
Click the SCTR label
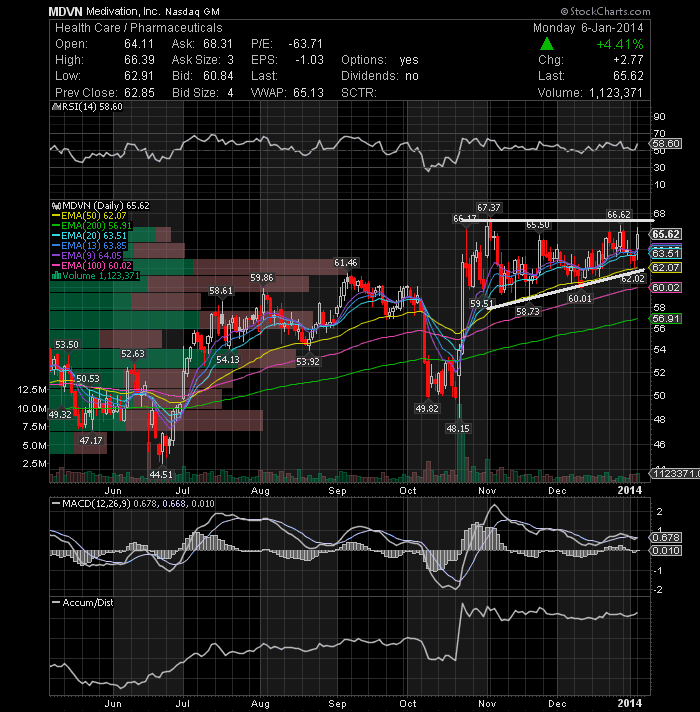[359, 93]
